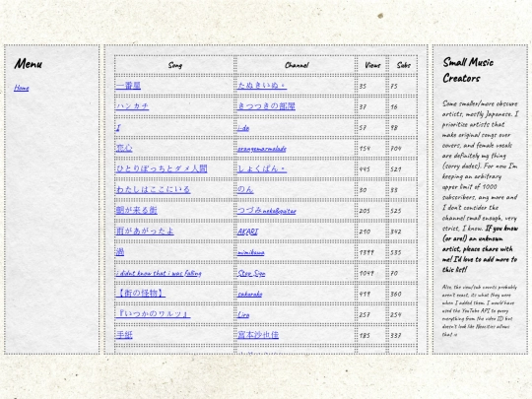
Task: Click the Views column header
Action: [372, 65]
